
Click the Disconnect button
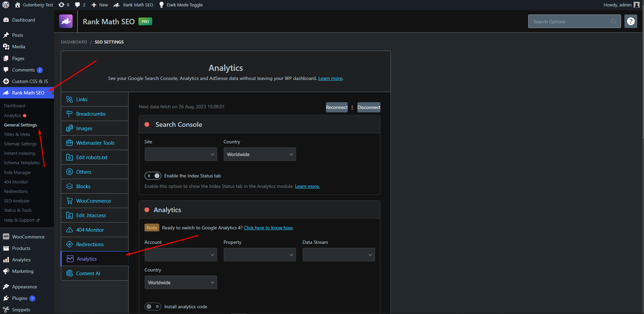coord(369,107)
